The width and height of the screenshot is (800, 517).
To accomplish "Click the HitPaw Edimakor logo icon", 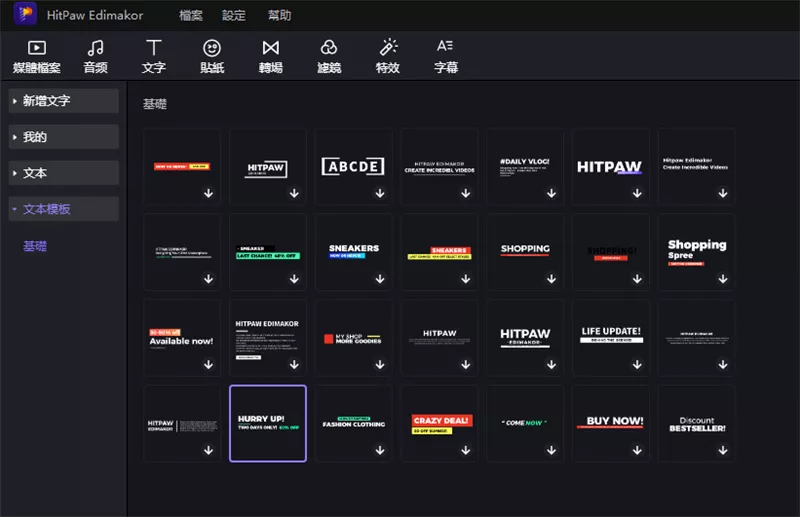I will point(25,14).
